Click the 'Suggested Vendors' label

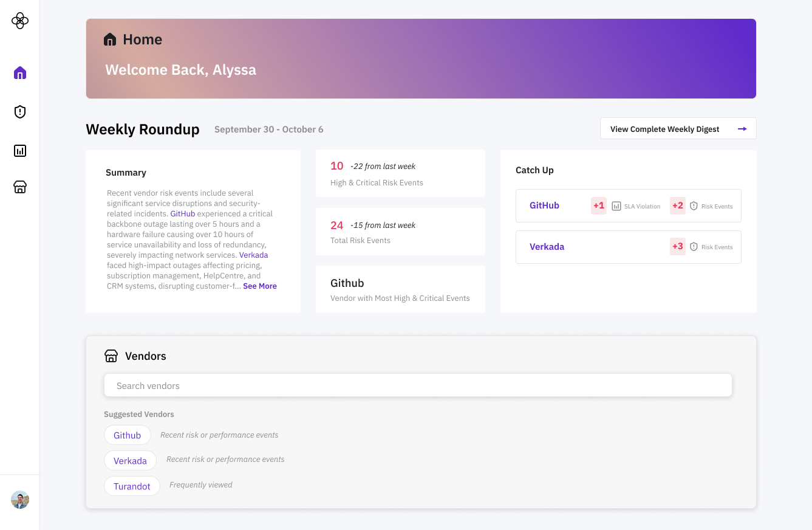[x=139, y=415]
